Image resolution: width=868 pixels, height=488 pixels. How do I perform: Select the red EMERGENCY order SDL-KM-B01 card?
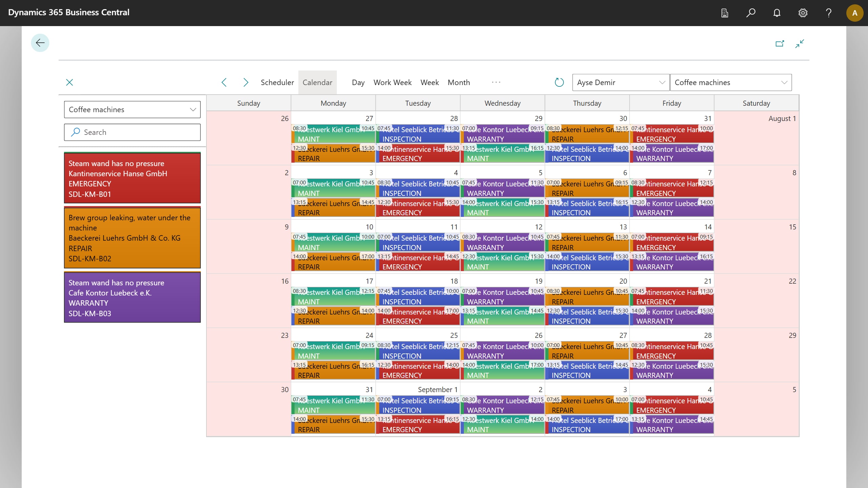pos(132,178)
